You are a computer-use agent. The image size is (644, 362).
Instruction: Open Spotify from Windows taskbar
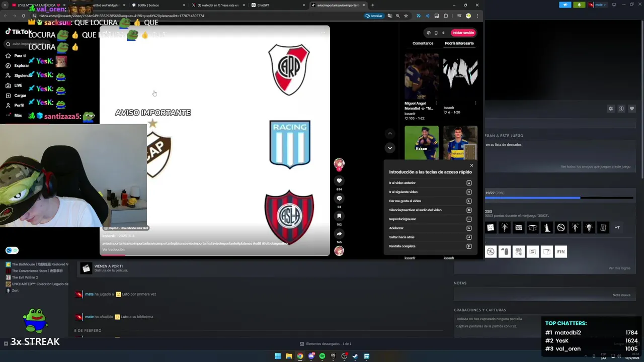click(x=322, y=356)
